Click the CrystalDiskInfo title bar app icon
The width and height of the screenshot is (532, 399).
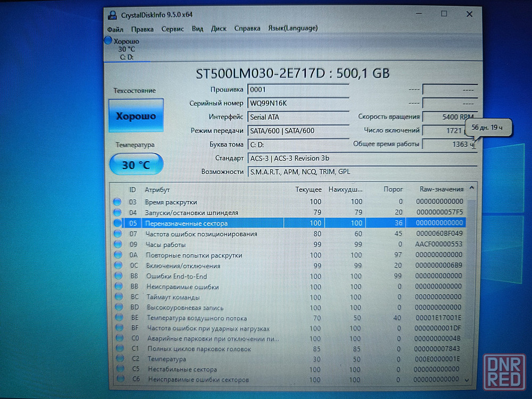pyautogui.click(x=112, y=15)
